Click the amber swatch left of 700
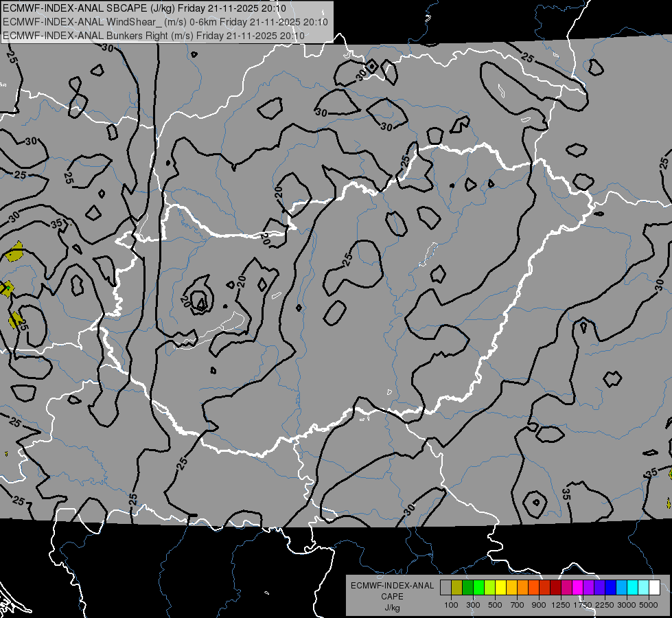The width and height of the screenshot is (672, 618). coord(511,587)
